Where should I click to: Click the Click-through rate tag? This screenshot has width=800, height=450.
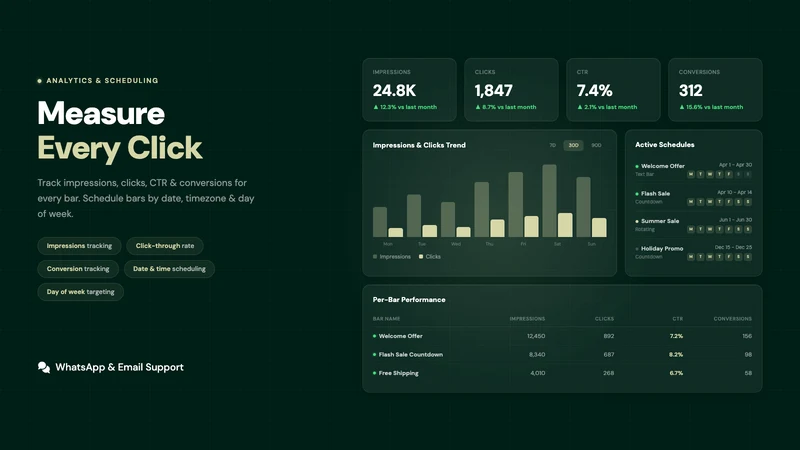pyautogui.click(x=165, y=246)
